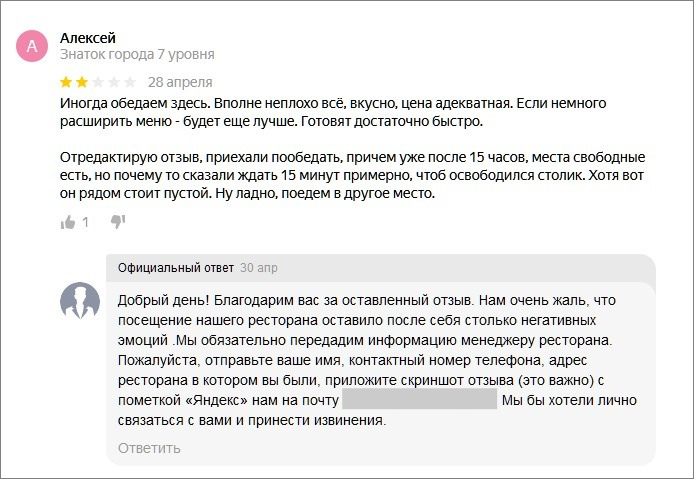This screenshot has height=479, width=694.
Task: Click the redacted email address box
Action: click(420, 399)
